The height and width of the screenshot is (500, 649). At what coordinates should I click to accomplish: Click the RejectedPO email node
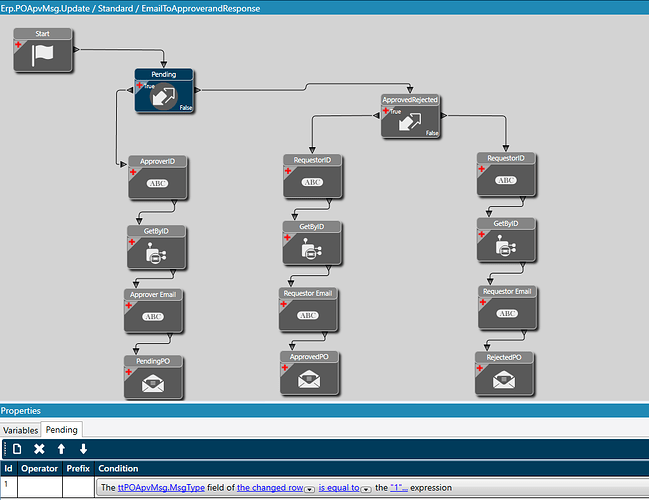[505, 373]
